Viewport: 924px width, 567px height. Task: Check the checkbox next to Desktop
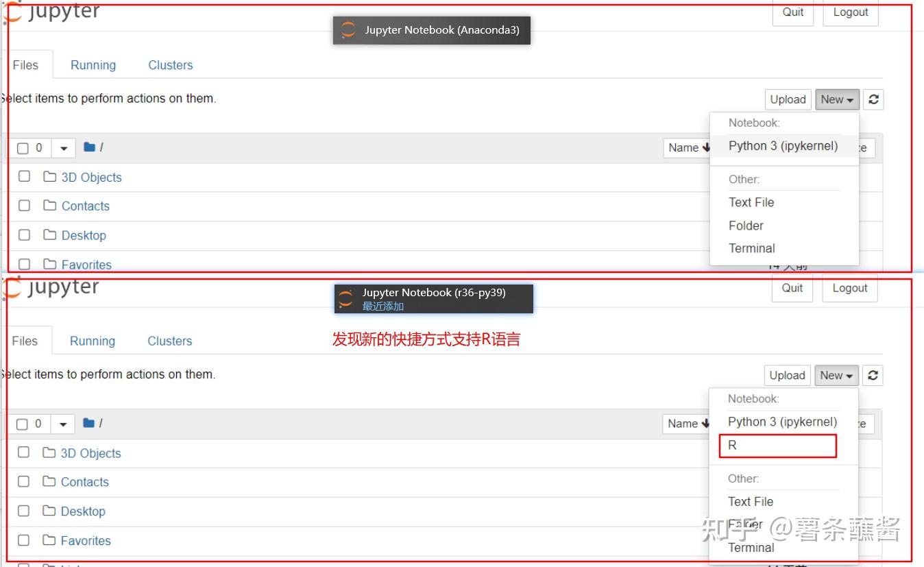(x=25, y=235)
